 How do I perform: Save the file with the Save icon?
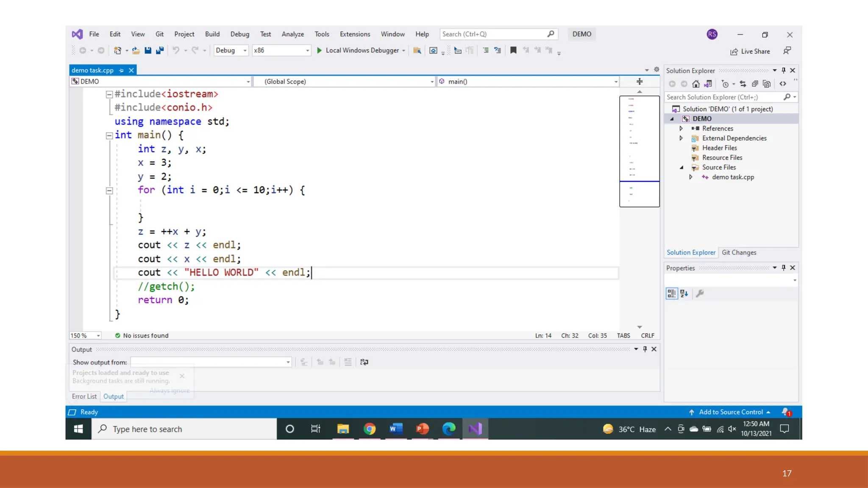(x=148, y=50)
